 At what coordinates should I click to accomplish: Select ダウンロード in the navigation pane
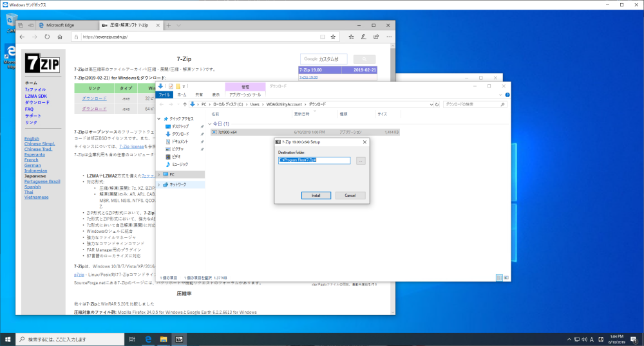180,134
